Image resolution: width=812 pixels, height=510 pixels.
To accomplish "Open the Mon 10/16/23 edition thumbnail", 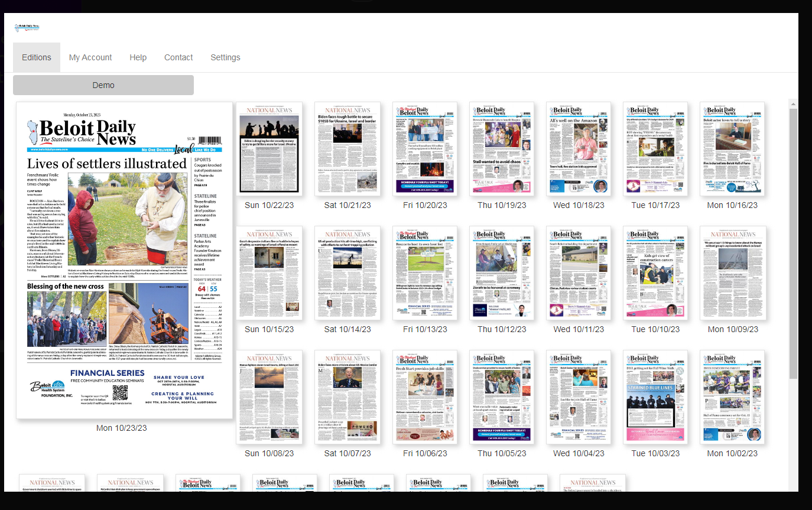I will point(732,149).
